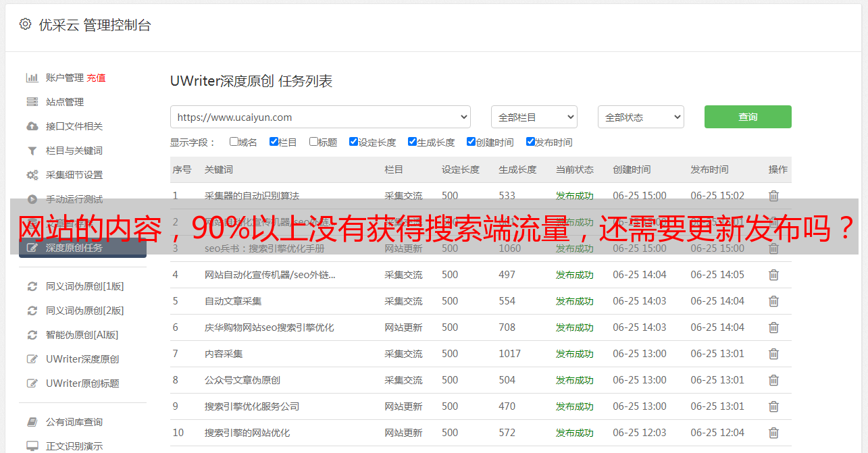Click the 关键词 column header
The width and height of the screenshot is (868, 453).
tap(219, 169)
